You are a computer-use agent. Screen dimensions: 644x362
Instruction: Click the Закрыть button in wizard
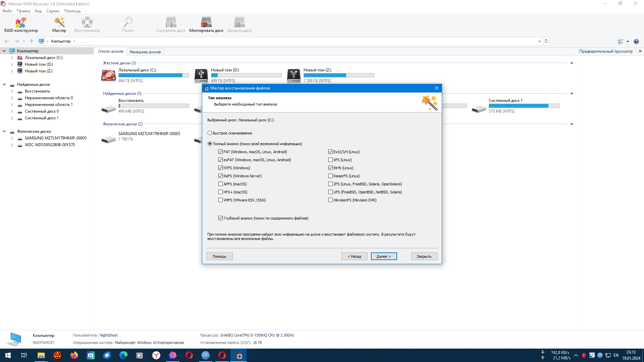pos(424,256)
